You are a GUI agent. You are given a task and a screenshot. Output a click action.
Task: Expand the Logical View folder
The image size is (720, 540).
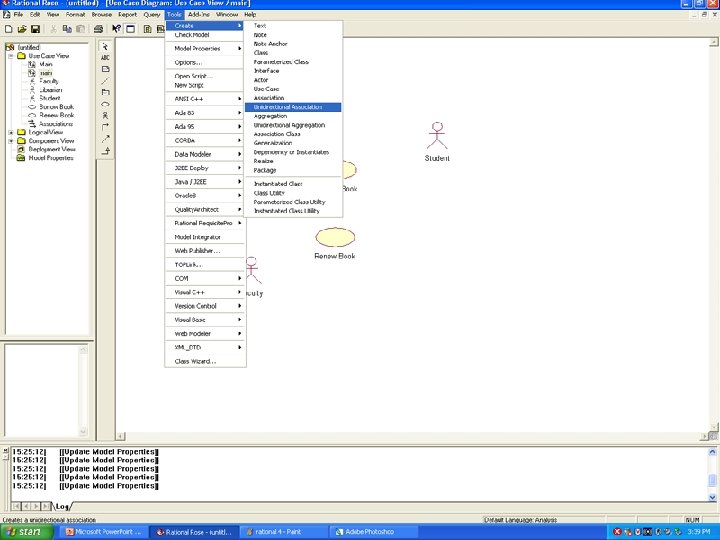(x=11, y=132)
